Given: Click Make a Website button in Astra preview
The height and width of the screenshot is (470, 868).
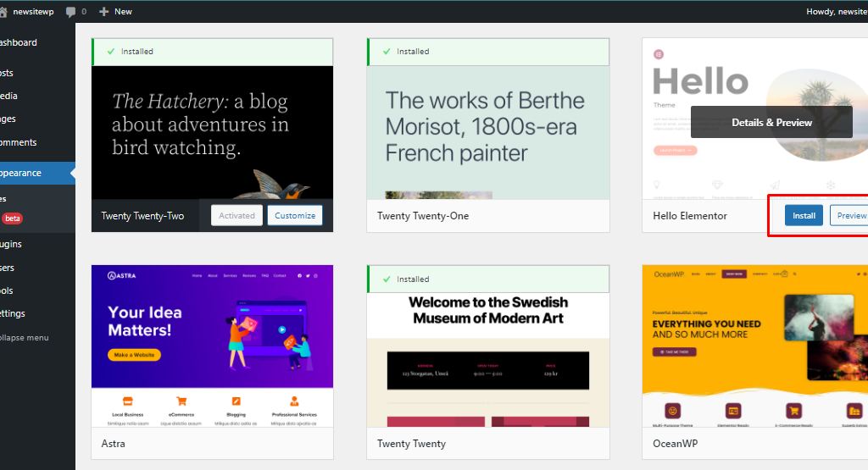Looking at the screenshot, I should pyautogui.click(x=134, y=355).
